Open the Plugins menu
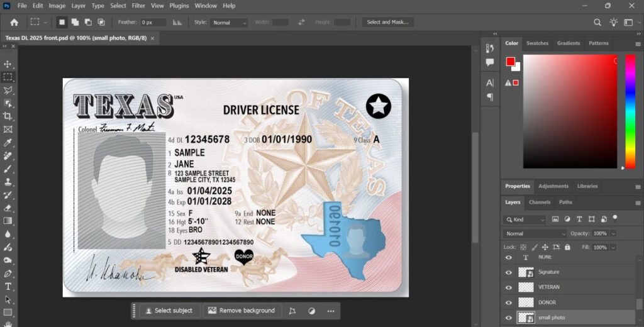The height and width of the screenshot is (327, 644). pos(179,6)
